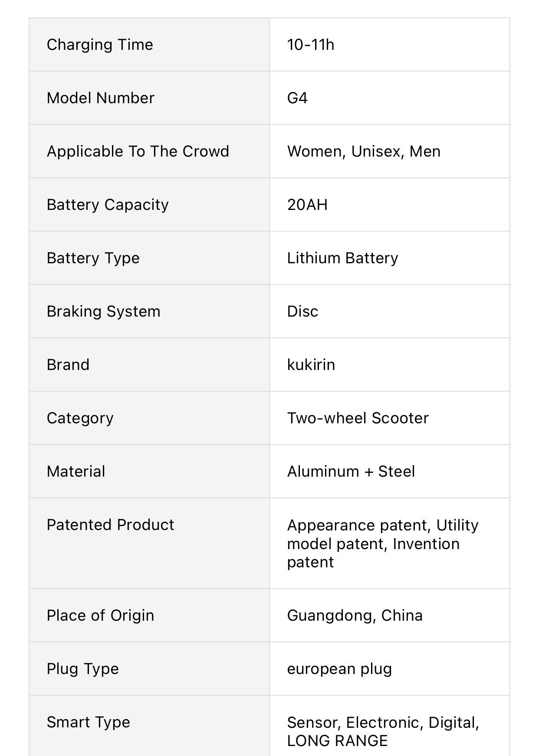The height and width of the screenshot is (756, 539).
Task: Select the Battery Capacity label
Action: pyautogui.click(x=108, y=205)
